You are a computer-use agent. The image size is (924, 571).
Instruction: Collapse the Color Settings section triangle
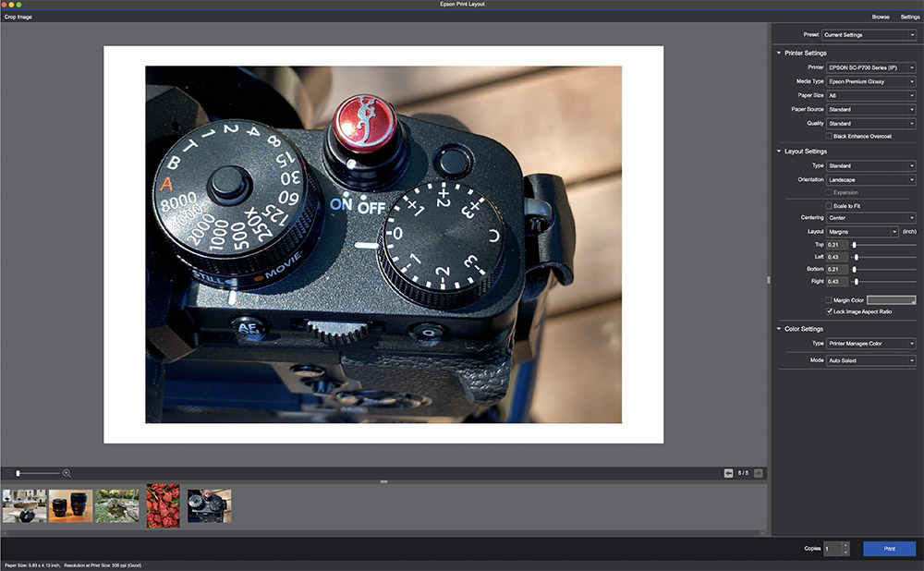coord(779,329)
